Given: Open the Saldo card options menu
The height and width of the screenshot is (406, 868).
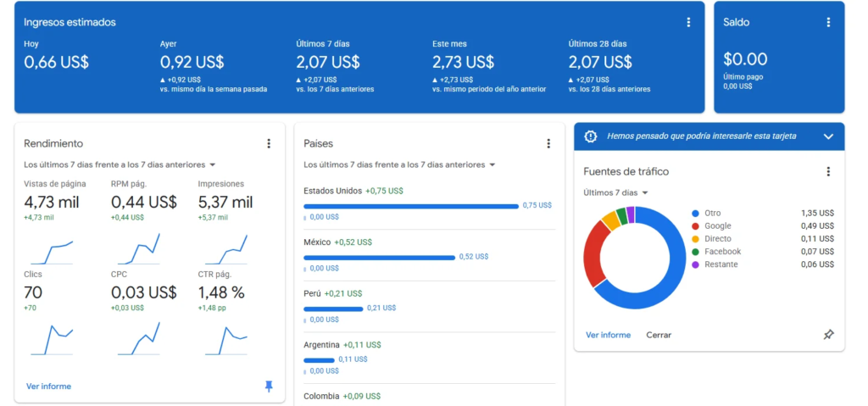Looking at the screenshot, I should 828,22.
